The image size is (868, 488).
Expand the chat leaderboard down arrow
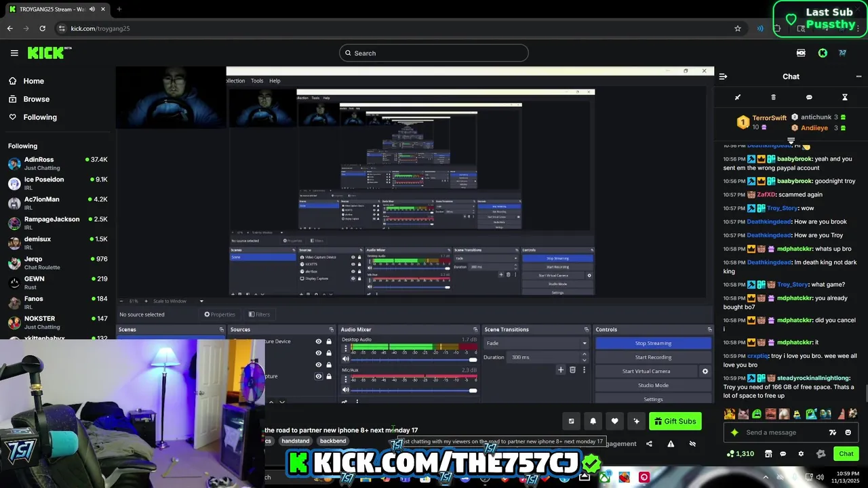coord(791,140)
